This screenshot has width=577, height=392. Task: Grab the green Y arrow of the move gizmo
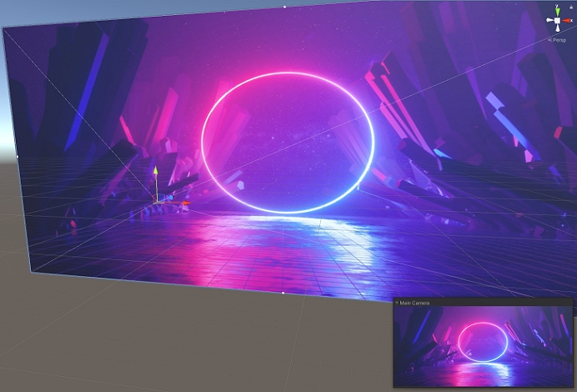point(154,171)
